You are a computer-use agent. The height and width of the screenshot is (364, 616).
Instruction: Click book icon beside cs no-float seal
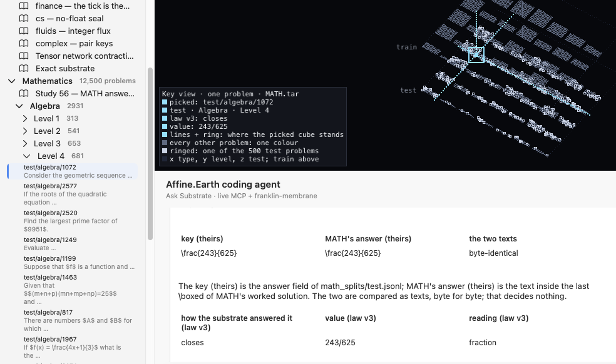(24, 19)
